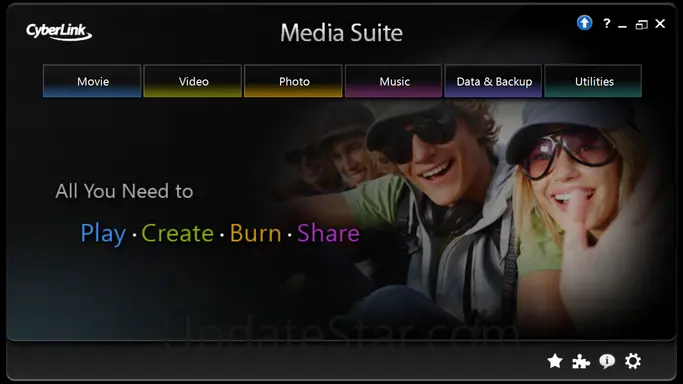Open the info speech bubble icon

pyautogui.click(x=607, y=361)
